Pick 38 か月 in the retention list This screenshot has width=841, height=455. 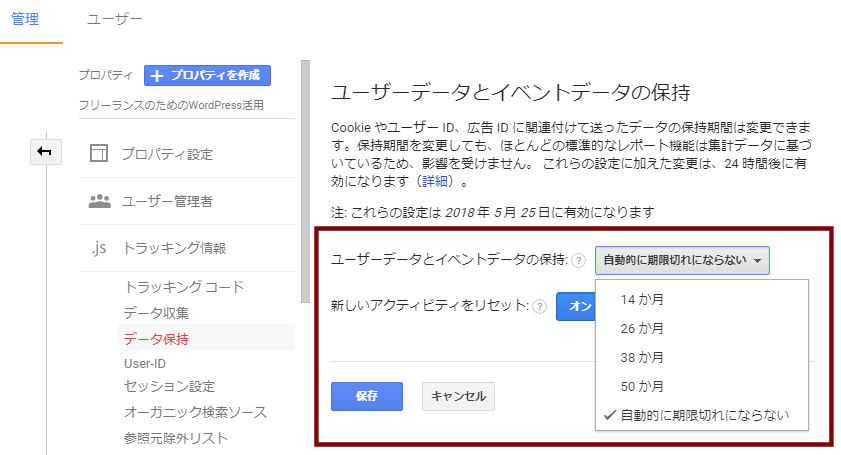pyautogui.click(x=642, y=357)
